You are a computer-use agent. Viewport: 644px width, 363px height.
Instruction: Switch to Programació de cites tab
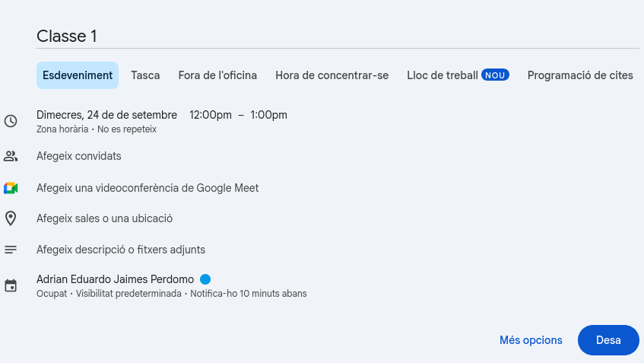pyautogui.click(x=580, y=75)
